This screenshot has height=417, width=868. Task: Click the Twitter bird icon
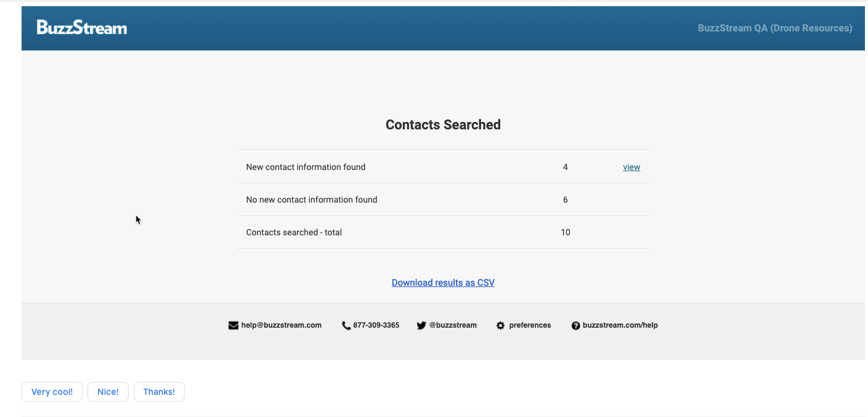(421, 326)
